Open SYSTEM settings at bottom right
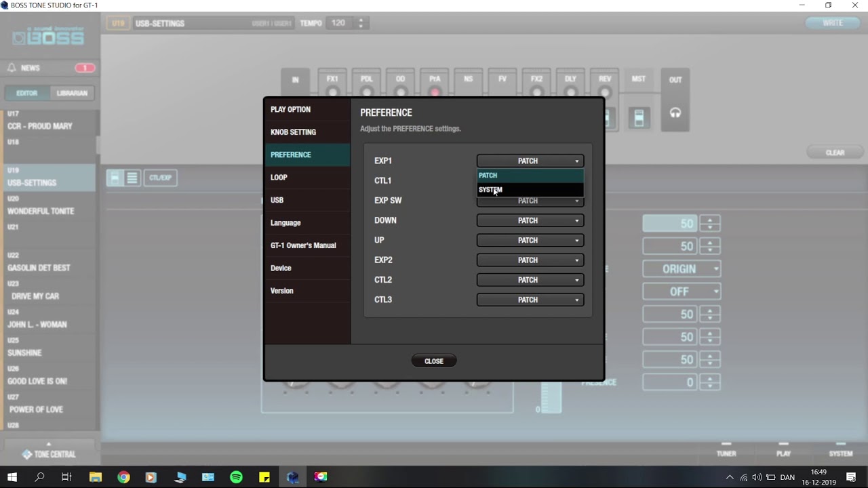The height and width of the screenshot is (488, 868). click(x=841, y=450)
